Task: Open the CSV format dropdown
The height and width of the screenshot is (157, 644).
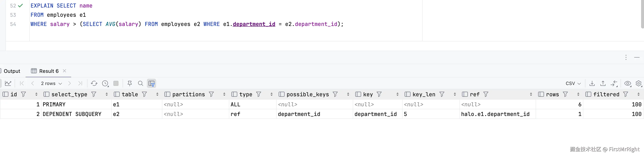Action: click(x=573, y=83)
